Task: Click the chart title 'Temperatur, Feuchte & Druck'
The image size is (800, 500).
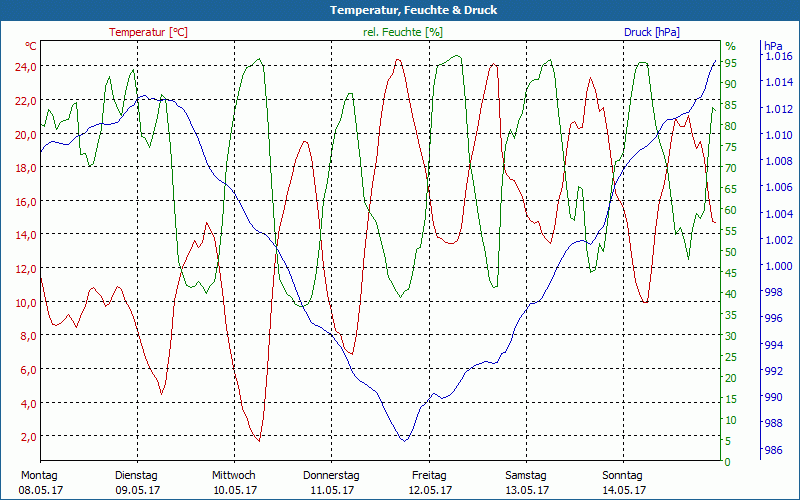Action: click(413, 10)
